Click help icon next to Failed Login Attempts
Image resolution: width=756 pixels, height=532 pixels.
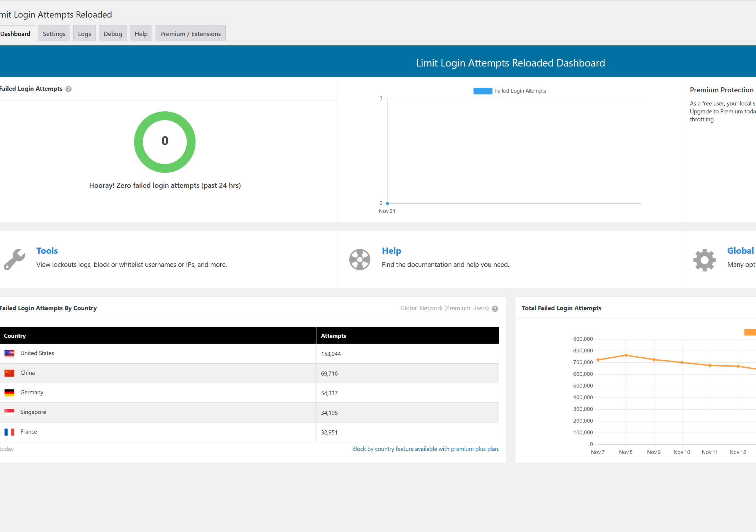click(x=69, y=89)
